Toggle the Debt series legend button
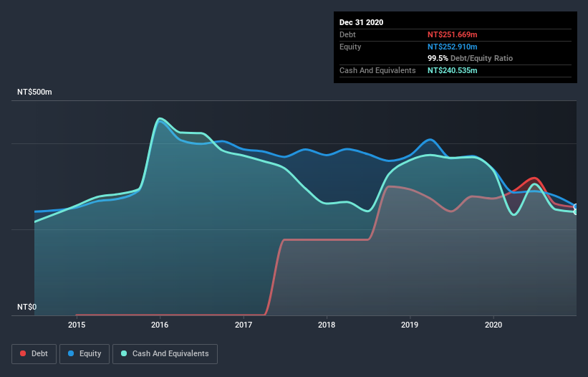Viewport: 588px width, 377px height. point(34,354)
